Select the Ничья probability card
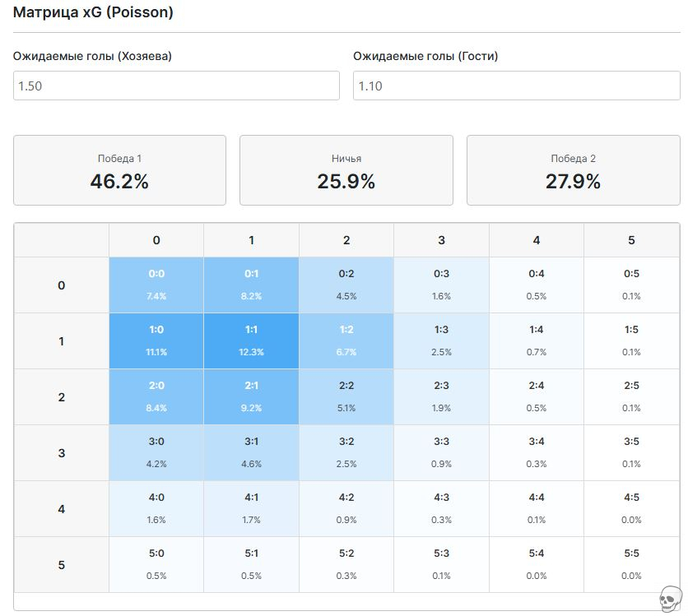This screenshot has height=616, width=688. coord(346,170)
